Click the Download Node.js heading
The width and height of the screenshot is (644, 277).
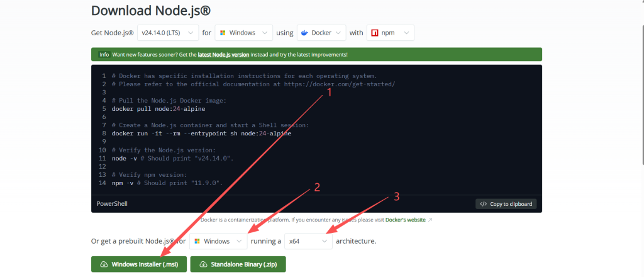tap(151, 10)
